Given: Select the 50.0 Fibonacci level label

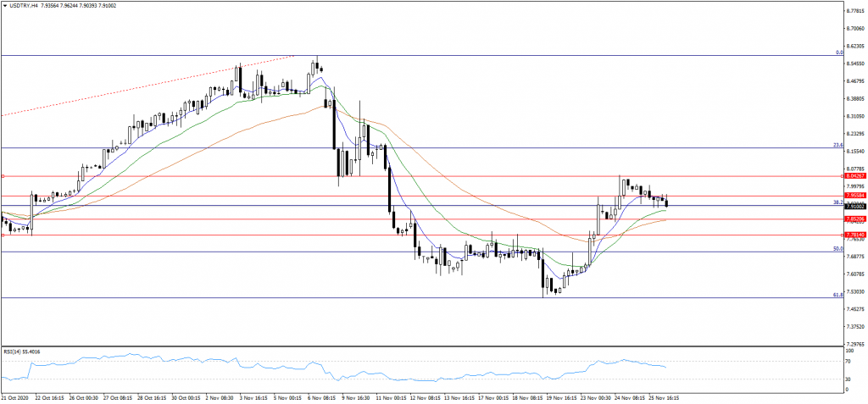Looking at the screenshot, I should [837, 249].
